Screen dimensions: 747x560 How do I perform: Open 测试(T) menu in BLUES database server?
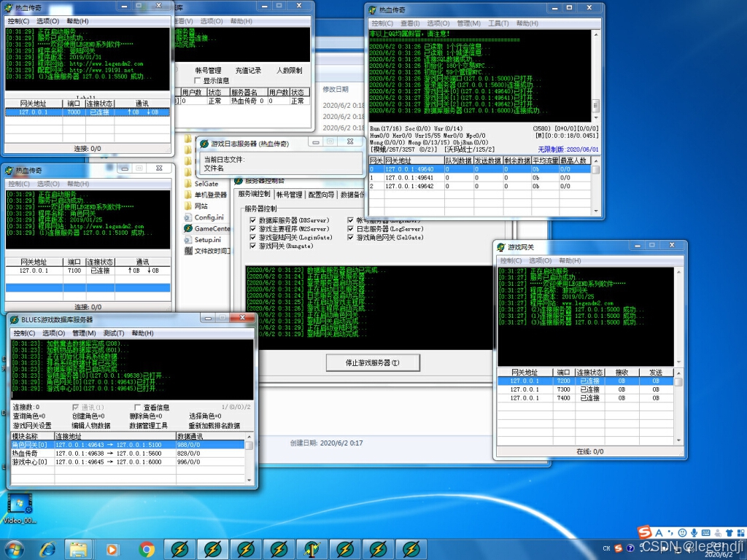113,332
